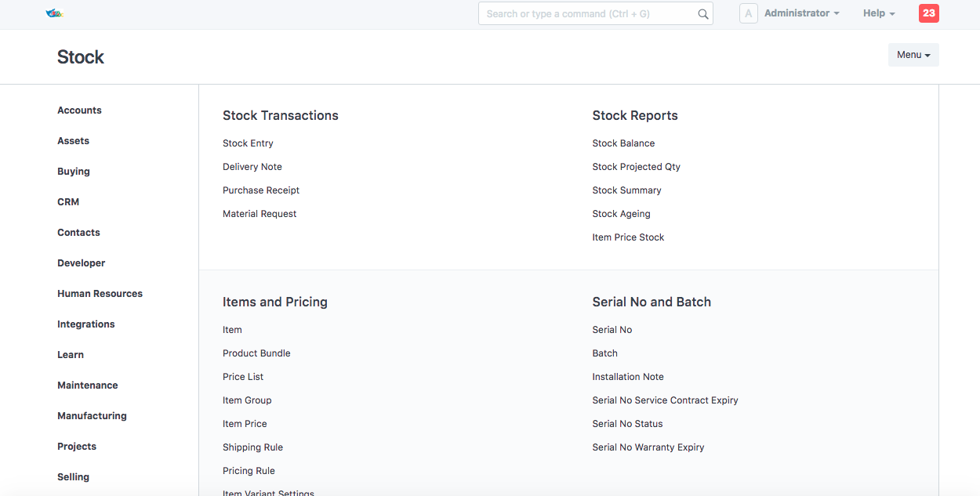This screenshot has width=980, height=496.
Task: Go to Learn module
Action: (71, 355)
